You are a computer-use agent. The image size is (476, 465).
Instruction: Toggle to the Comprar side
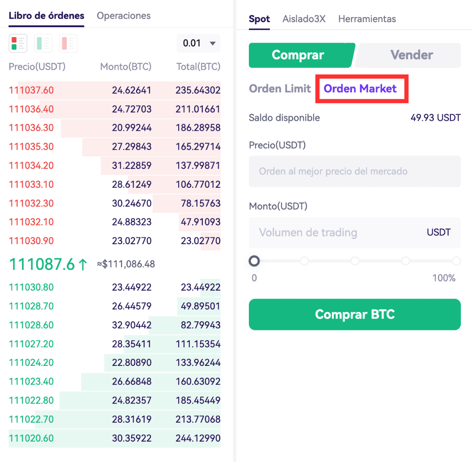pos(298,55)
